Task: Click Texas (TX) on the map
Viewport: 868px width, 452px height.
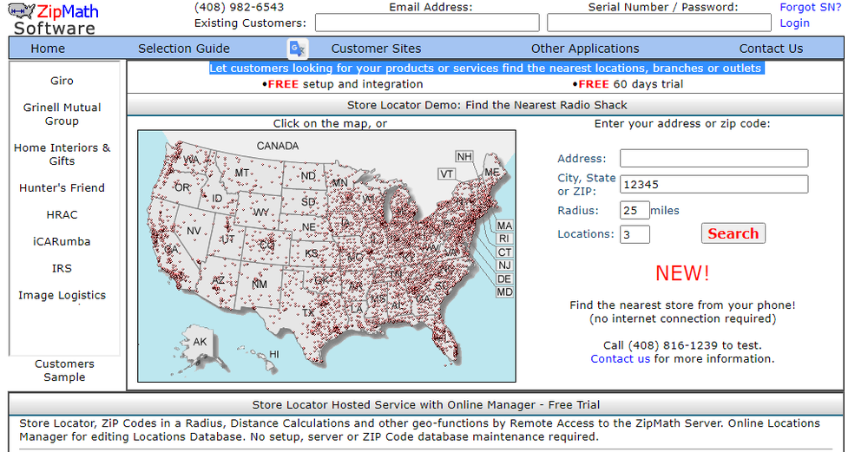Action: (x=308, y=312)
